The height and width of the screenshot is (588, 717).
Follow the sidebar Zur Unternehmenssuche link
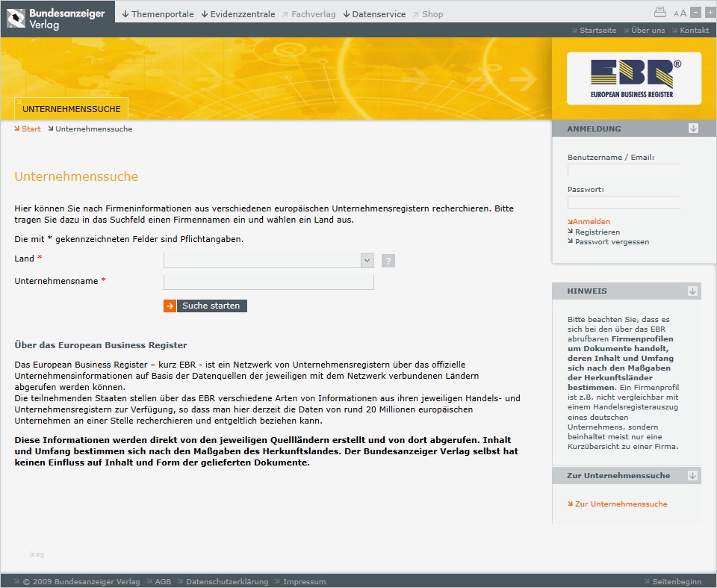(x=618, y=504)
